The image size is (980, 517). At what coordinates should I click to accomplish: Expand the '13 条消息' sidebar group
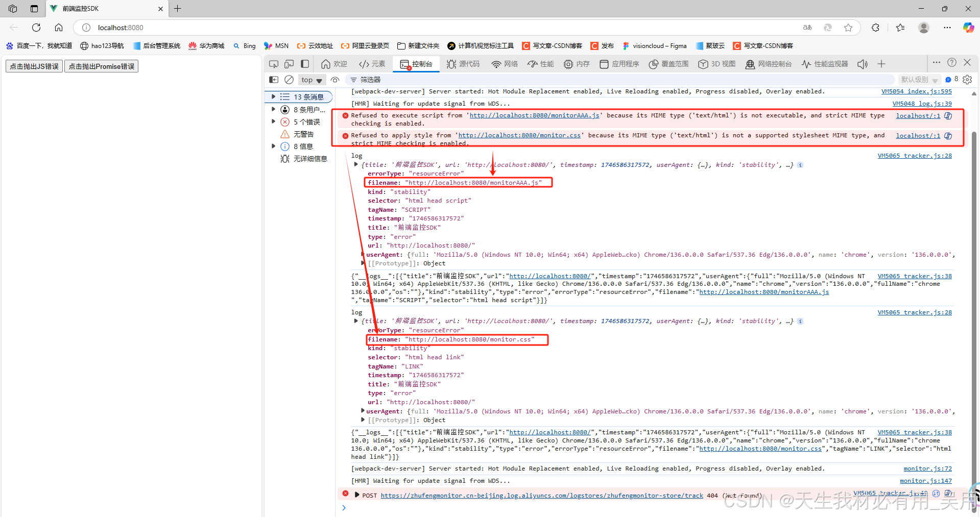pyautogui.click(x=273, y=96)
